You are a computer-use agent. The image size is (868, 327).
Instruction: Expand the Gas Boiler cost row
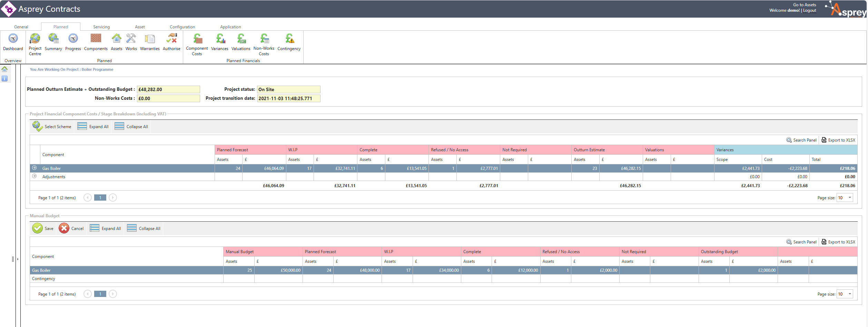(x=34, y=168)
